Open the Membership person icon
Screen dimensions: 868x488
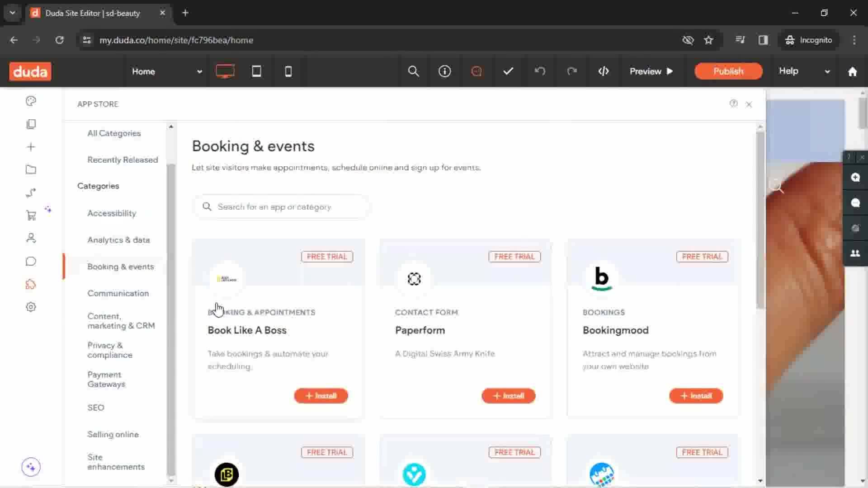(31, 238)
